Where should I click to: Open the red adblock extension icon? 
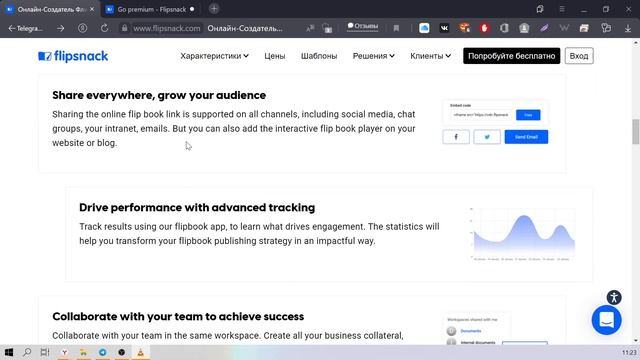pyautogui.click(x=484, y=28)
